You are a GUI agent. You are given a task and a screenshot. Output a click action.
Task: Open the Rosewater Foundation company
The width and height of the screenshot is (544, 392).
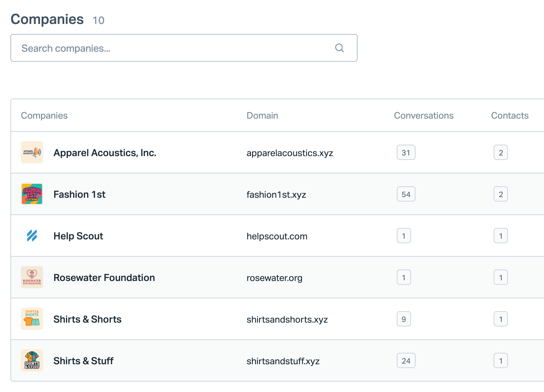(104, 278)
